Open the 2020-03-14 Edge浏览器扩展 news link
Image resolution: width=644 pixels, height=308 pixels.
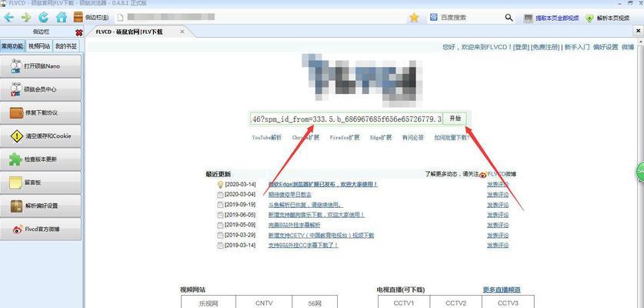point(323,185)
